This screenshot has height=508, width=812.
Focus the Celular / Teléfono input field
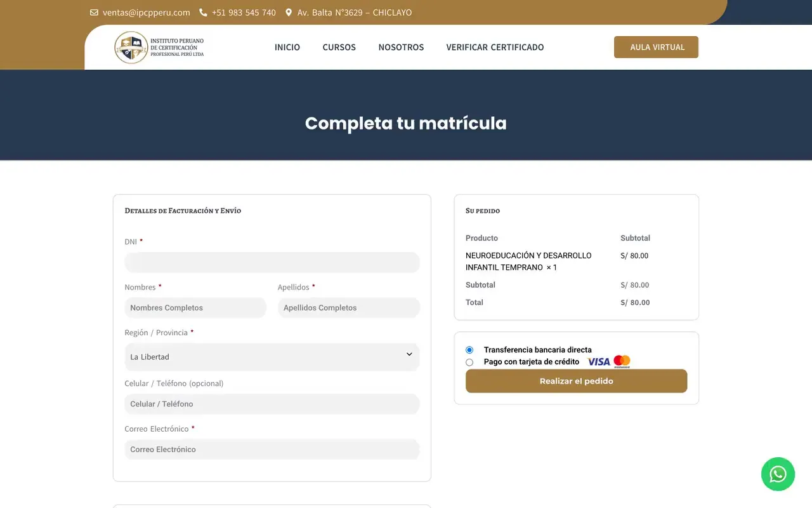tap(272, 404)
